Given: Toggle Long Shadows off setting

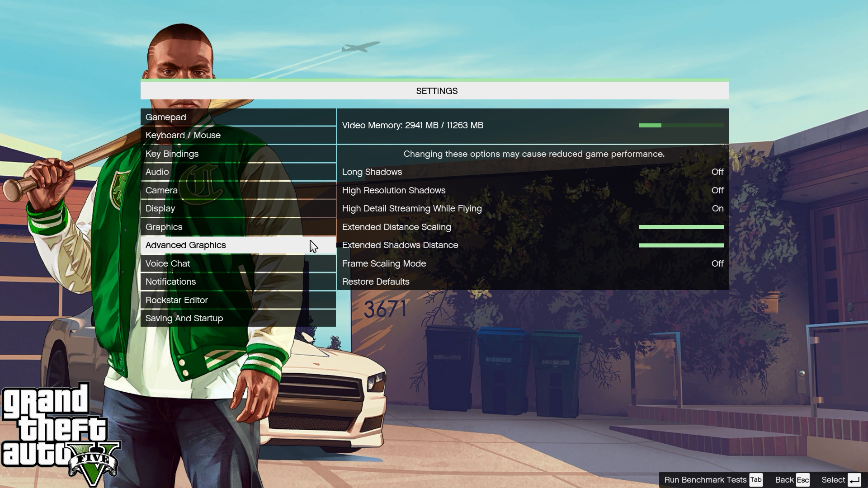Looking at the screenshot, I should pos(717,172).
